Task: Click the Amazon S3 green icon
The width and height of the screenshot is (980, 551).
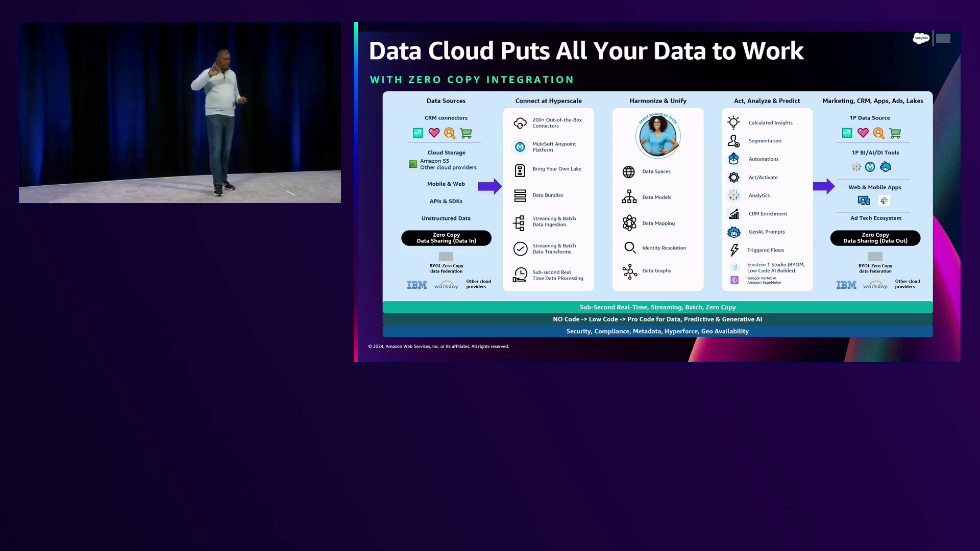Action: click(413, 164)
